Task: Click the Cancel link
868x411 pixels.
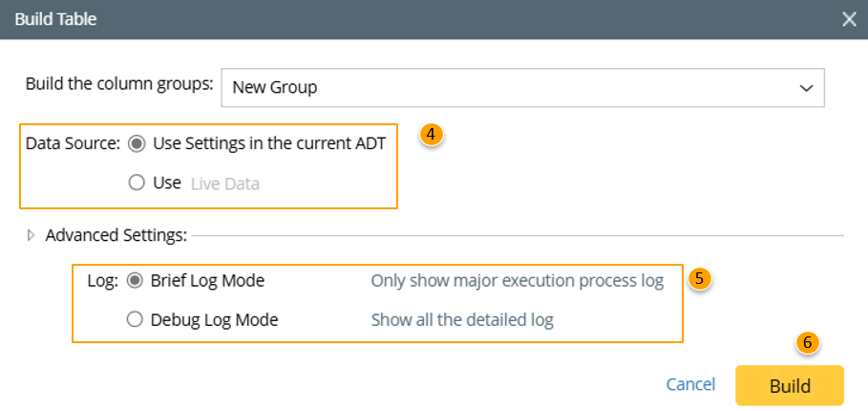Action: pos(690,385)
